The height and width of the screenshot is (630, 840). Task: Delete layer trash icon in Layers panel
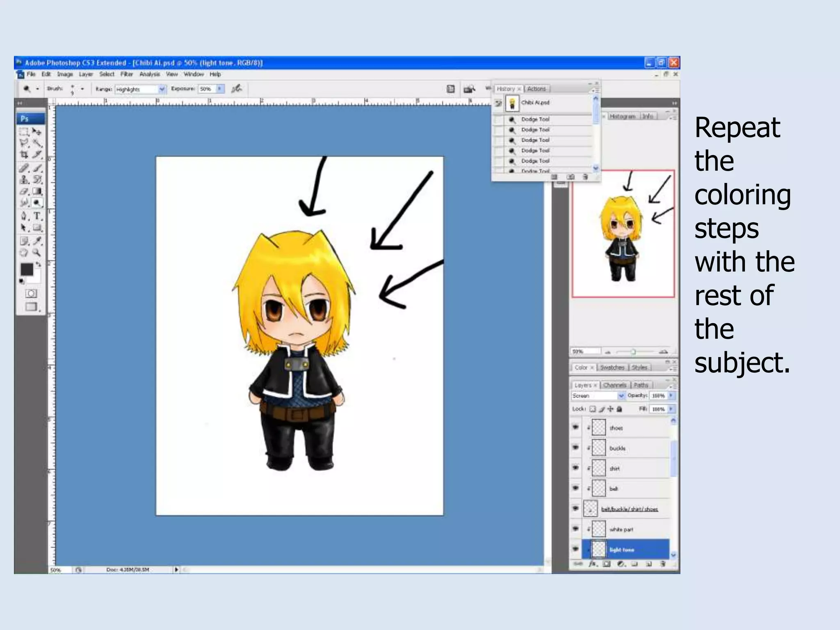(x=663, y=564)
